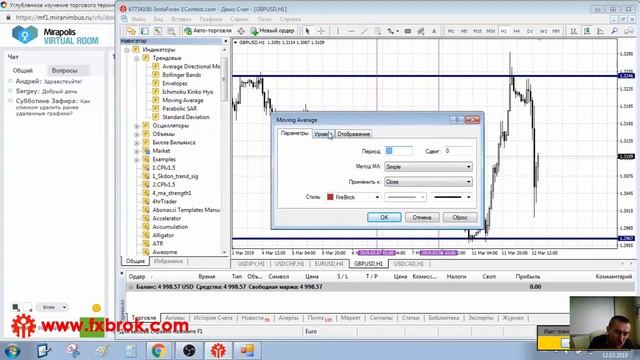Viewport: 640px width, 360px height.
Task: Click the chart zoom magnifier icon
Action: [614, 31]
